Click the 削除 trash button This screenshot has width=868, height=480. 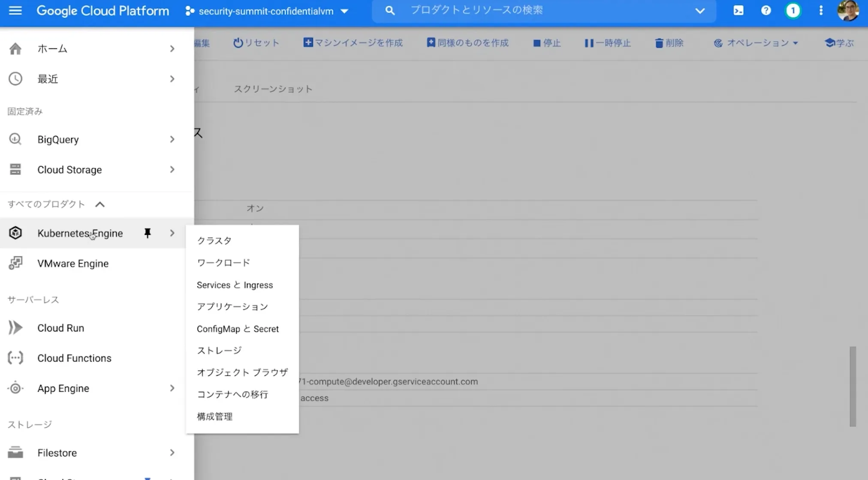click(x=669, y=43)
